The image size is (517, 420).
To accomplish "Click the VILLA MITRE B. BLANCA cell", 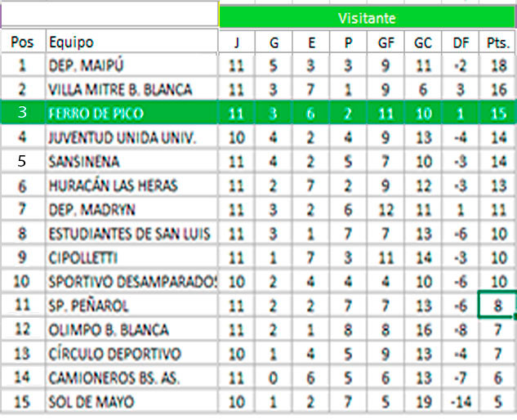I will (131, 89).
